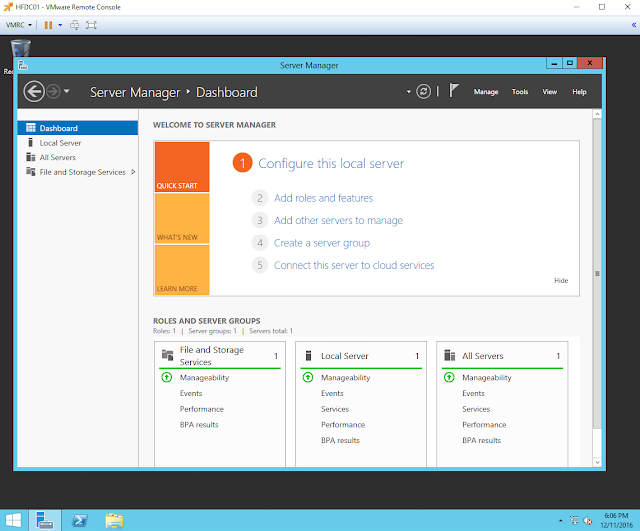640x531 pixels.
Task: Select the WHAT'S NEW tile
Action: [182, 219]
